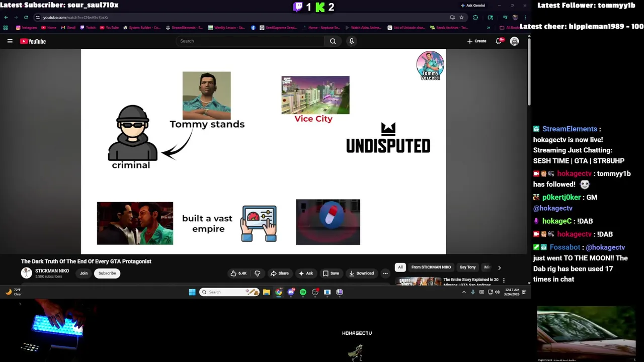
Task: Click the Join button
Action: [x=84, y=274]
